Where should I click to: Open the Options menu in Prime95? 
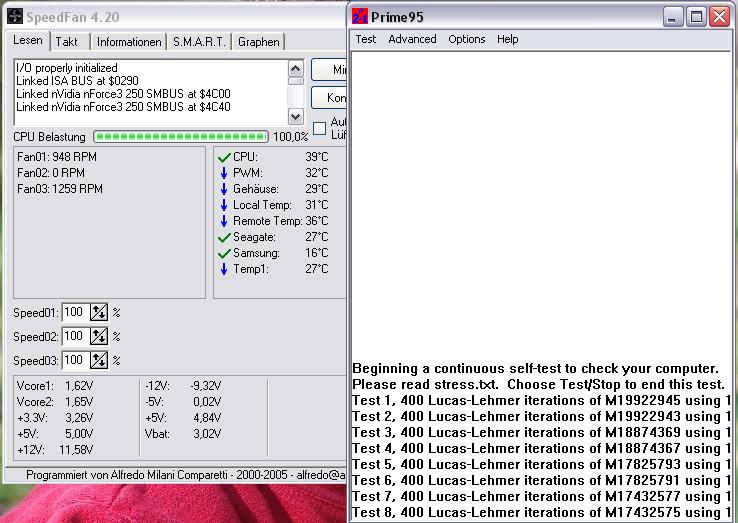pos(466,39)
